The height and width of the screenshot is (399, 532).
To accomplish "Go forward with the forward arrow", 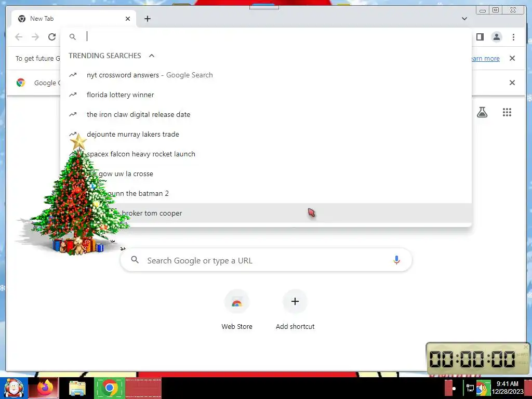I will 35,37.
